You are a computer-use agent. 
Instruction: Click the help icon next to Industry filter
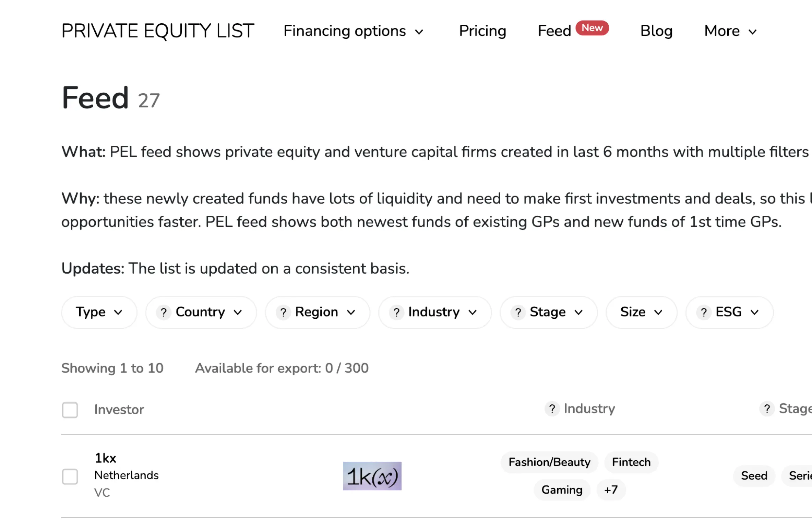(396, 312)
